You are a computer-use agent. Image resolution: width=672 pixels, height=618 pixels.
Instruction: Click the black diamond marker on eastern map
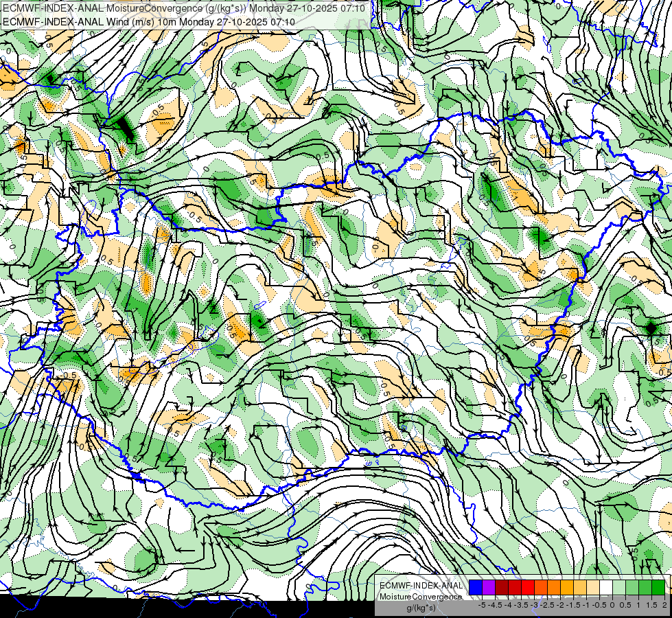(651, 328)
